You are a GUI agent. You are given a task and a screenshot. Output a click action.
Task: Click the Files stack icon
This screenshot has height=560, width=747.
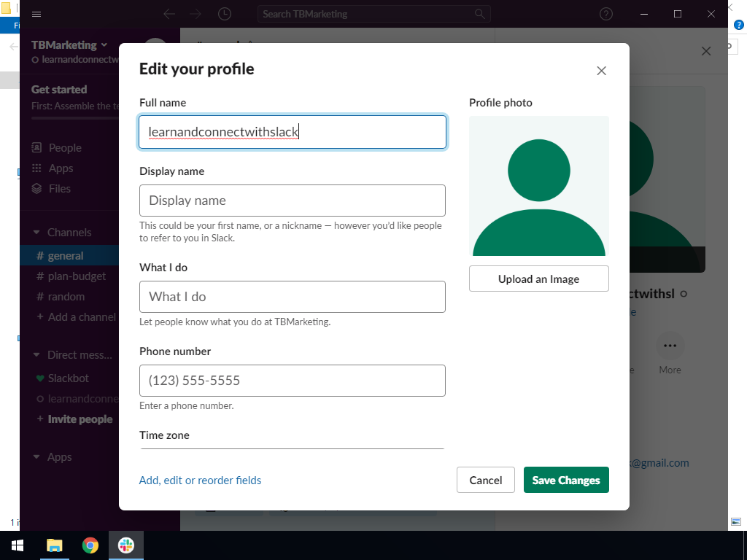coord(36,189)
